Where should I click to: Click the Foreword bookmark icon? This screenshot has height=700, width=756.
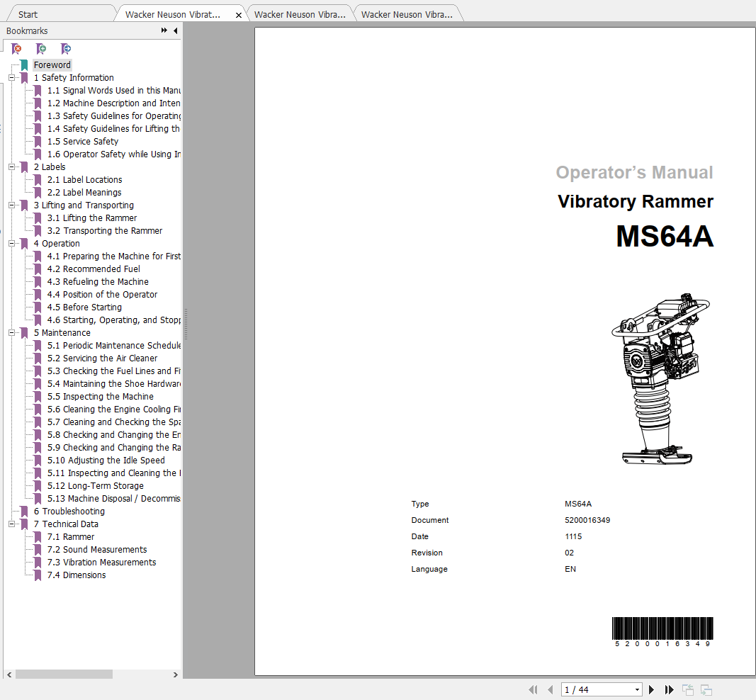pos(25,65)
